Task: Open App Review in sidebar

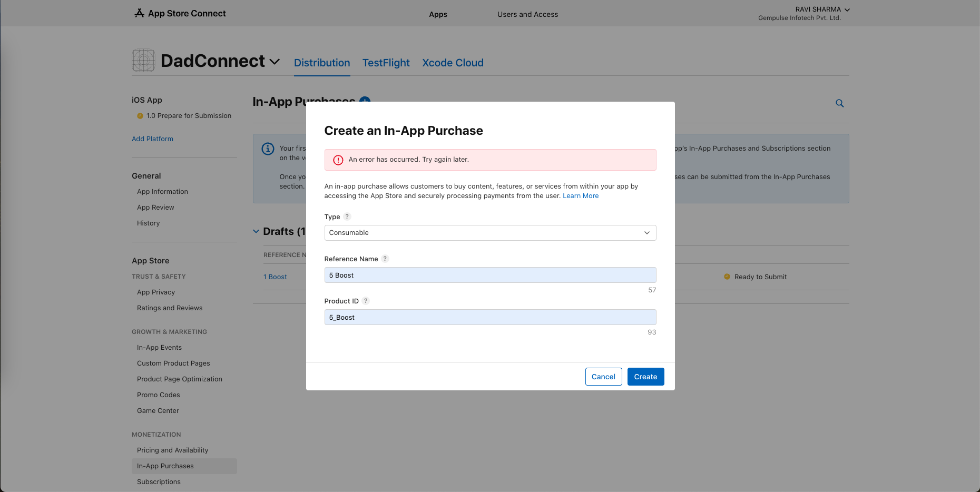Action: tap(155, 208)
